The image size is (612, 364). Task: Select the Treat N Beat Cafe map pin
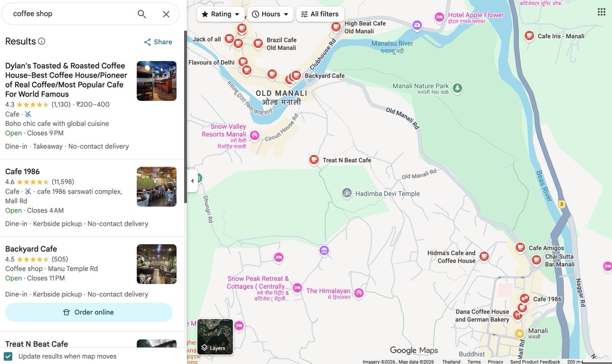pyautogui.click(x=314, y=160)
